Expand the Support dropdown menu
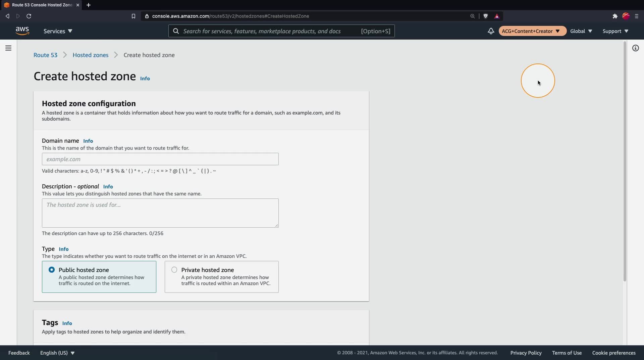644x360 pixels. click(x=615, y=31)
